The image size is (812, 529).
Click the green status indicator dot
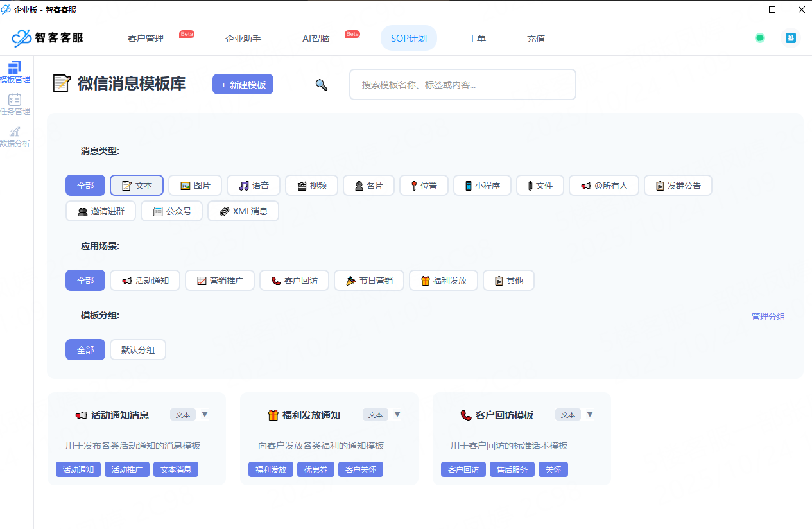point(759,38)
